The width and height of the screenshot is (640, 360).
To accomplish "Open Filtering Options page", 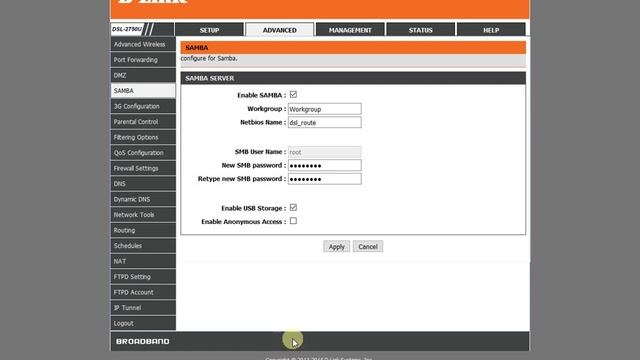I will pyautogui.click(x=143, y=137).
